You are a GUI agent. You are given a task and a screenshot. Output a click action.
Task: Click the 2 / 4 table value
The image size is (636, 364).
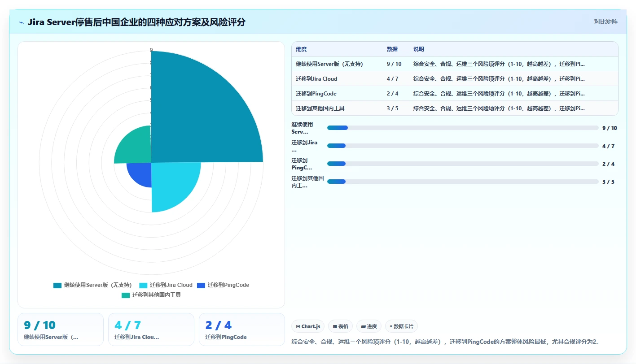coord(393,94)
